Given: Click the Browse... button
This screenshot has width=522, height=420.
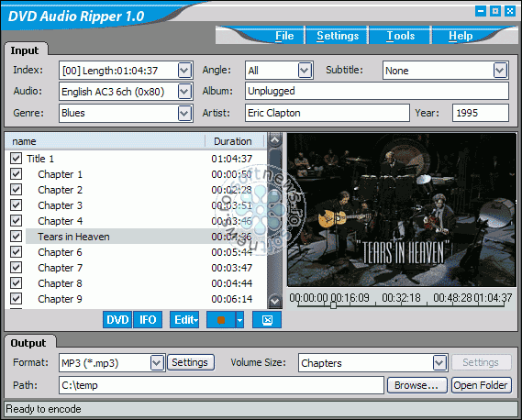Looking at the screenshot, I should (x=416, y=385).
